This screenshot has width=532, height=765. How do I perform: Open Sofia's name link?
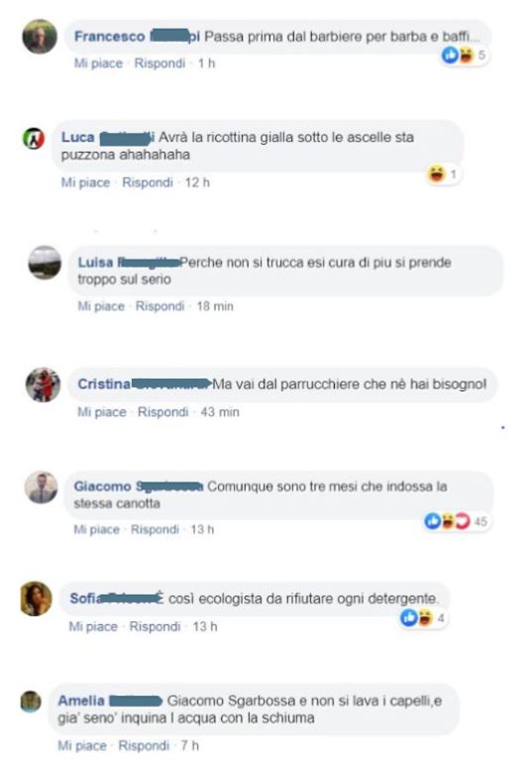pos(86,599)
